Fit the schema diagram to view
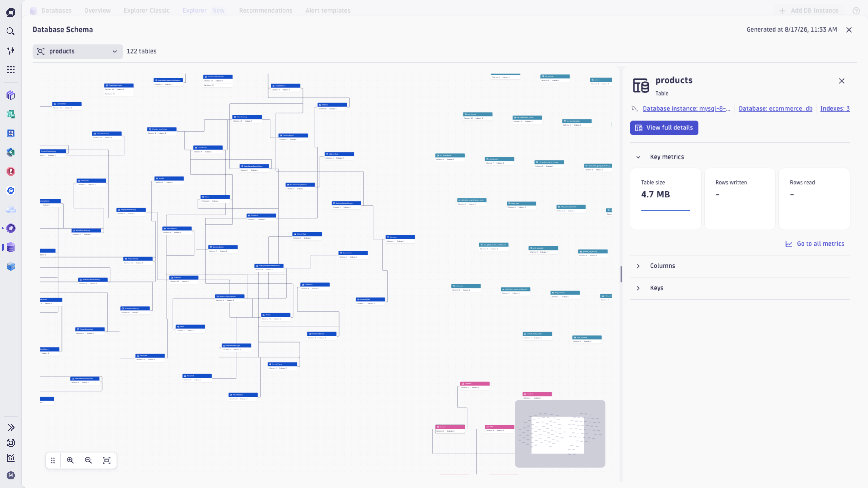868x488 pixels. coord(106,460)
